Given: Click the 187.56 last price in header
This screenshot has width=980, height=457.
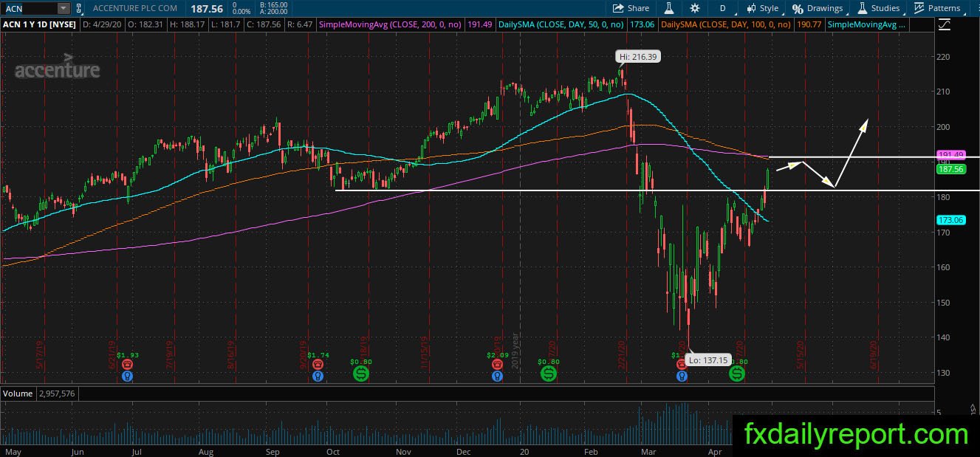Looking at the screenshot, I should [x=205, y=8].
